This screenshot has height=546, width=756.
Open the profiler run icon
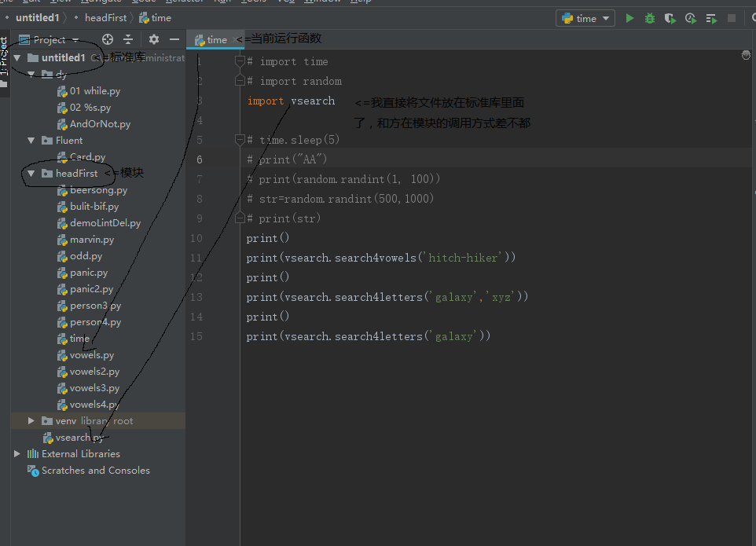691,18
